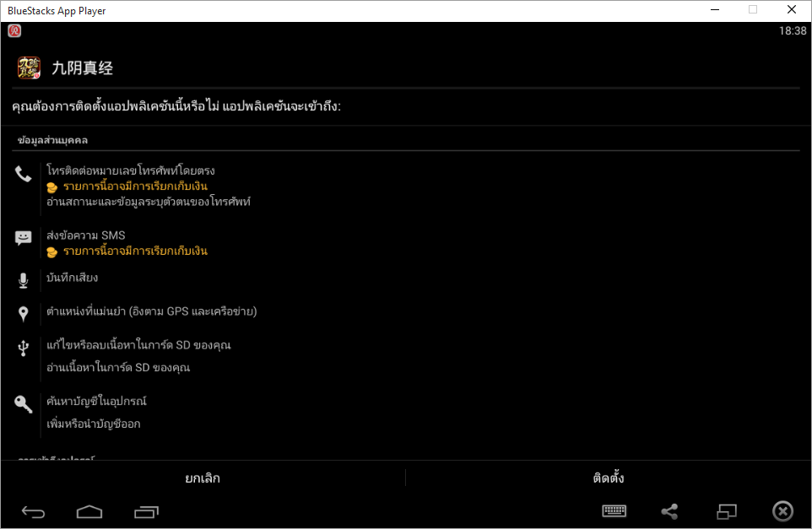Click yellow charge warning under SMS permission

[x=135, y=251]
